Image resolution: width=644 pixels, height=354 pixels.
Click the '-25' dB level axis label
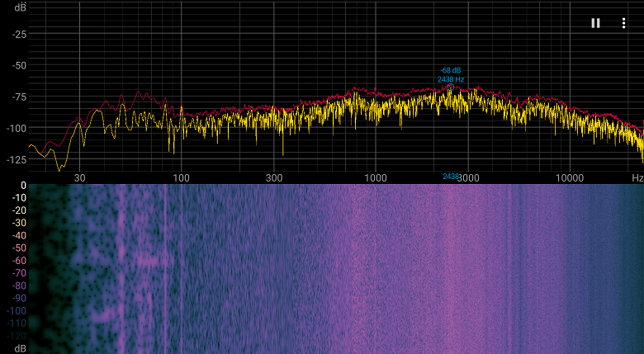[19, 35]
